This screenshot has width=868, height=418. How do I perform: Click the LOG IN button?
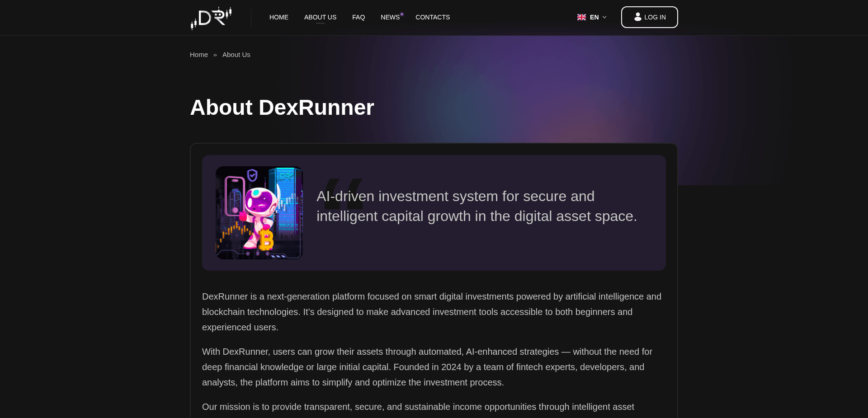point(649,17)
